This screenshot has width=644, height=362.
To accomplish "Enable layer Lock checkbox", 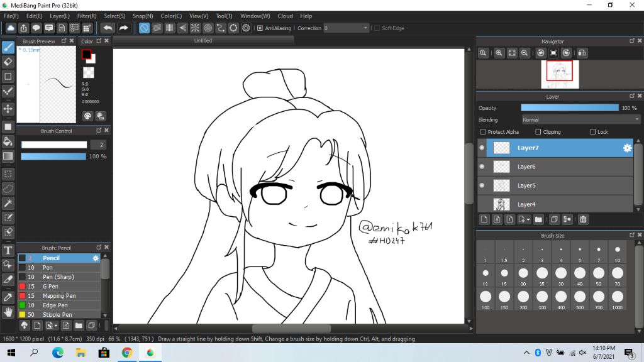I will pos(592,132).
